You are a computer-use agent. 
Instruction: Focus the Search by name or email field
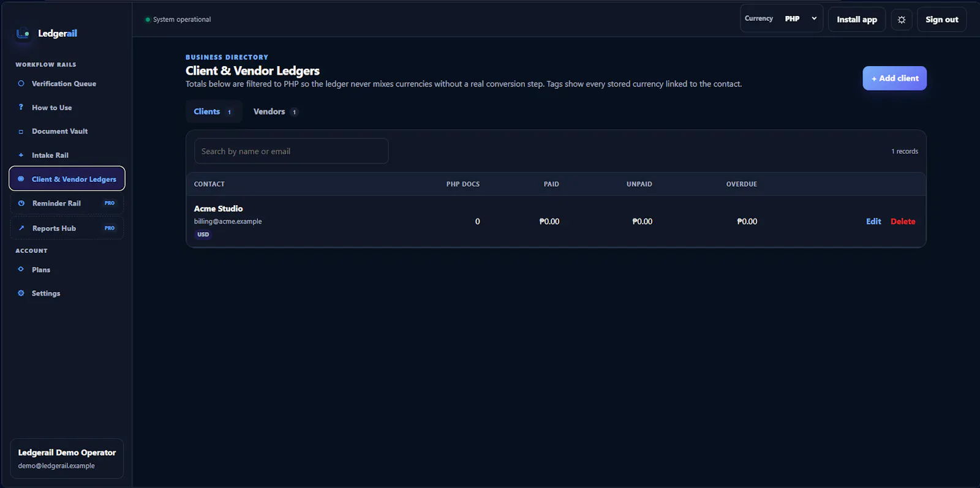291,151
